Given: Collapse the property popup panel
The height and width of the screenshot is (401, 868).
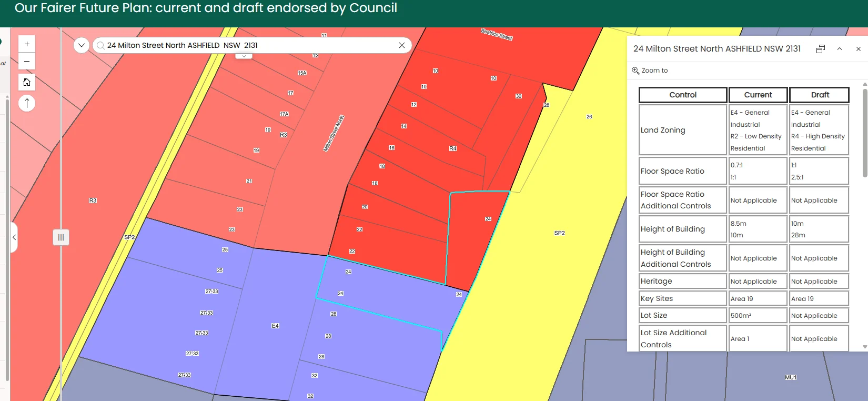Looking at the screenshot, I should 840,49.
